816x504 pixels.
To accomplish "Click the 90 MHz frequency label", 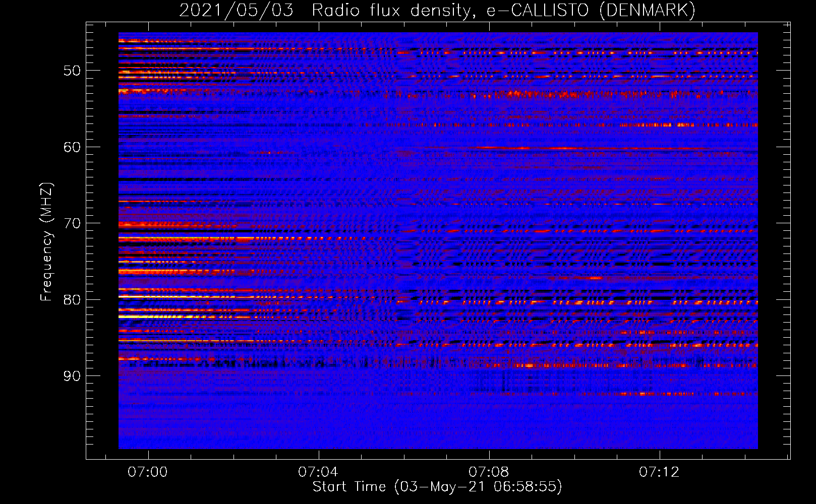I will [72, 376].
